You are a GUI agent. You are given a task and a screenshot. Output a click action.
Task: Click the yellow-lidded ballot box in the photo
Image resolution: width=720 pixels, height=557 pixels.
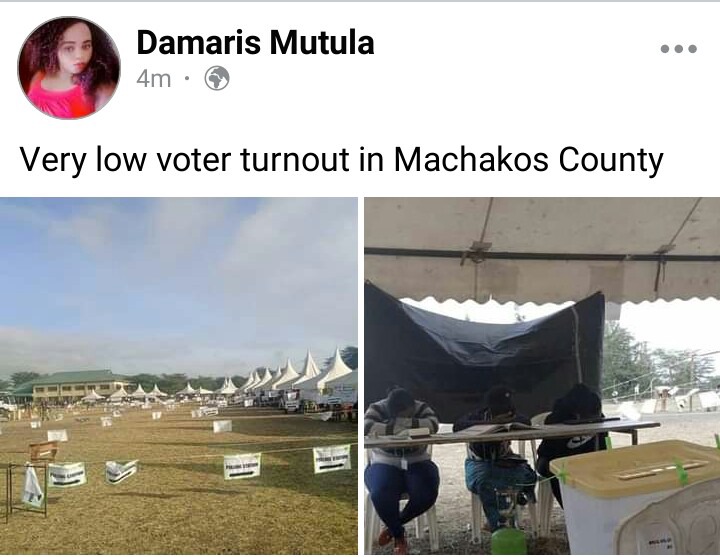634,494
